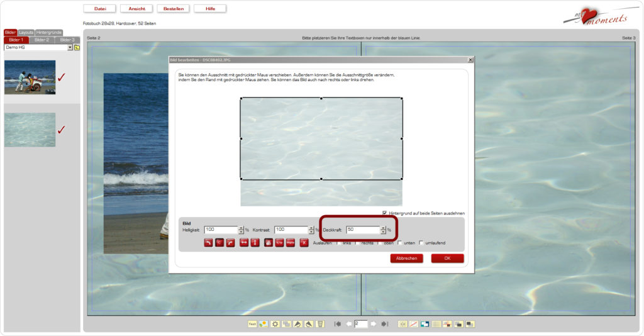Open the Demo HG album dropdown
The width and height of the screenshot is (644, 336).
coord(70,47)
